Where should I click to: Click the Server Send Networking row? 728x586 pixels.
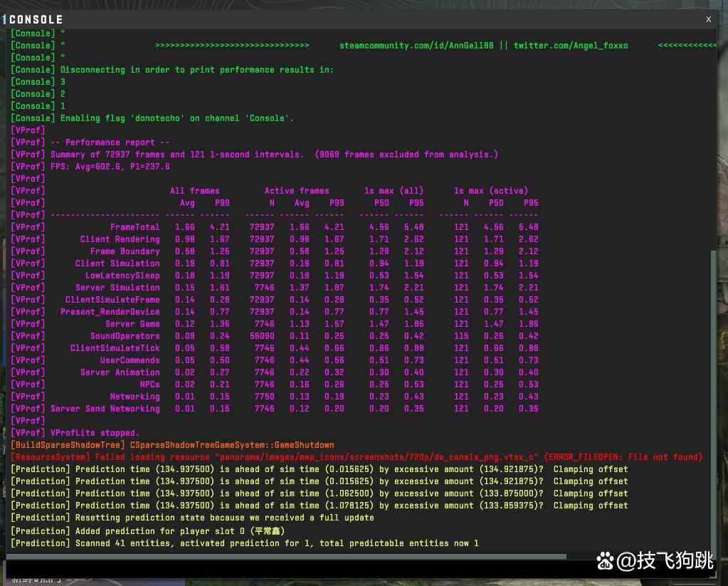(x=105, y=409)
